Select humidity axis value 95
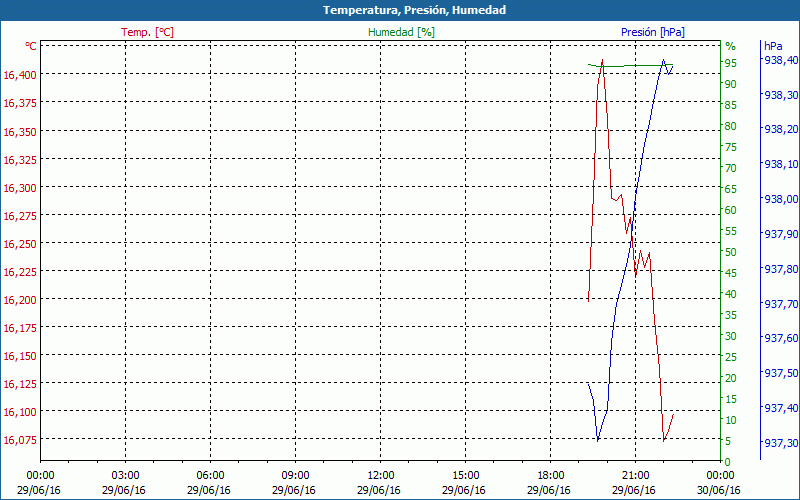Image resolution: width=800 pixels, height=500 pixels. coord(731,63)
